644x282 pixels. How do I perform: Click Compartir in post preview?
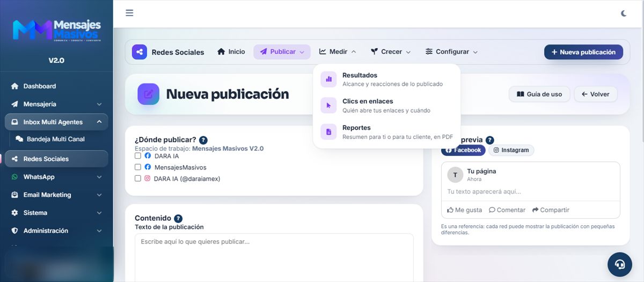point(551,210)
